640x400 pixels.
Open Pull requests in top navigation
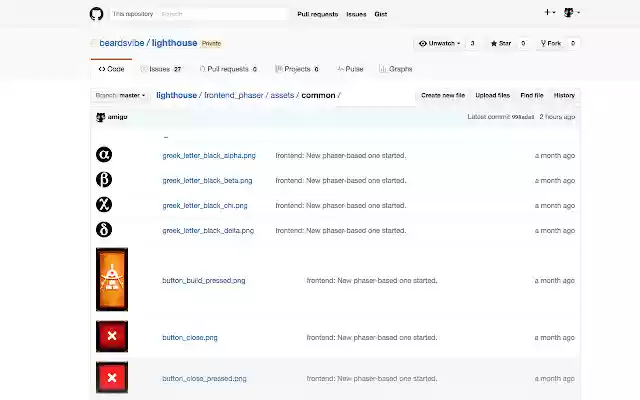[318, 14]
